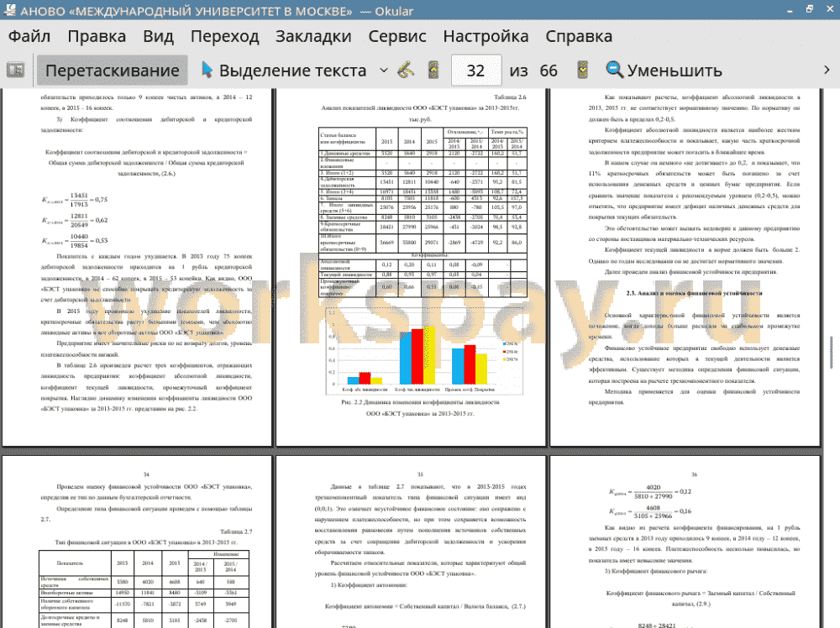Screen dimensions: 840x628
Task: Close the Okular window
Action: [829, 9]
